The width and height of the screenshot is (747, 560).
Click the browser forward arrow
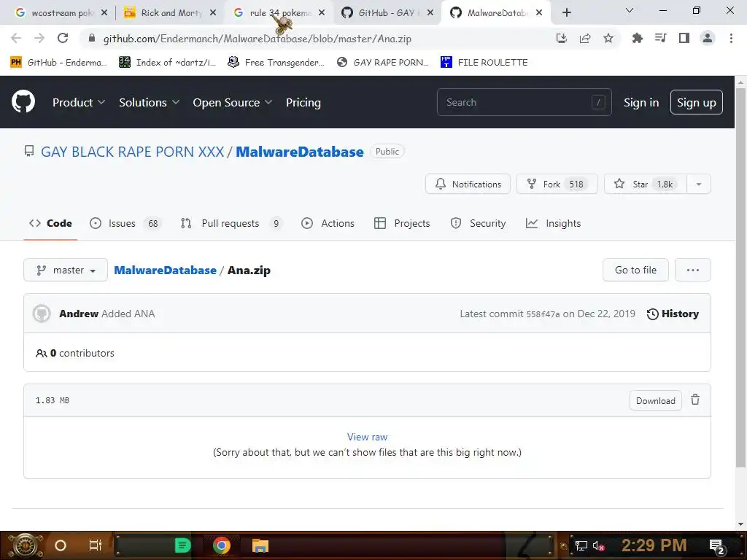click(39, 38)
